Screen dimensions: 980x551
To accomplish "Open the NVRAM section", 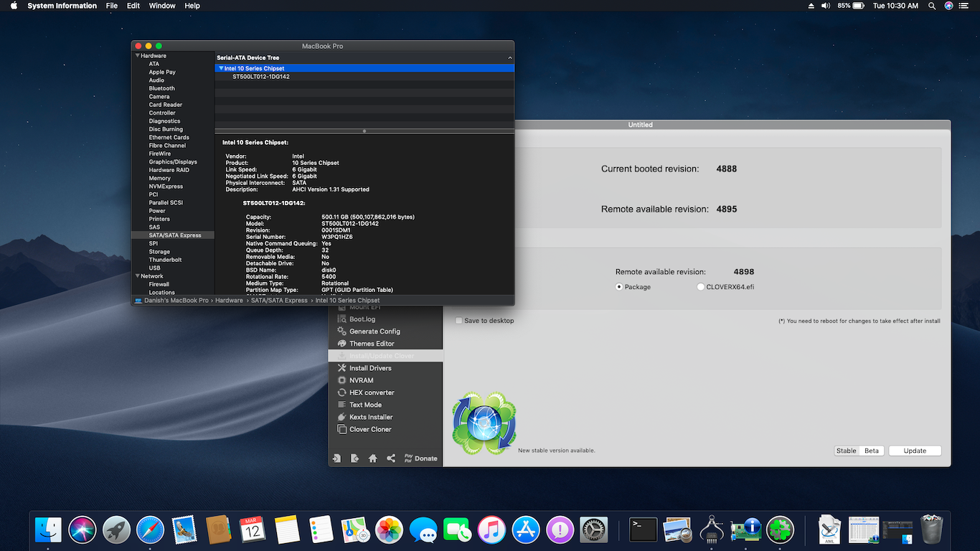I will click(x=366, y=380).
